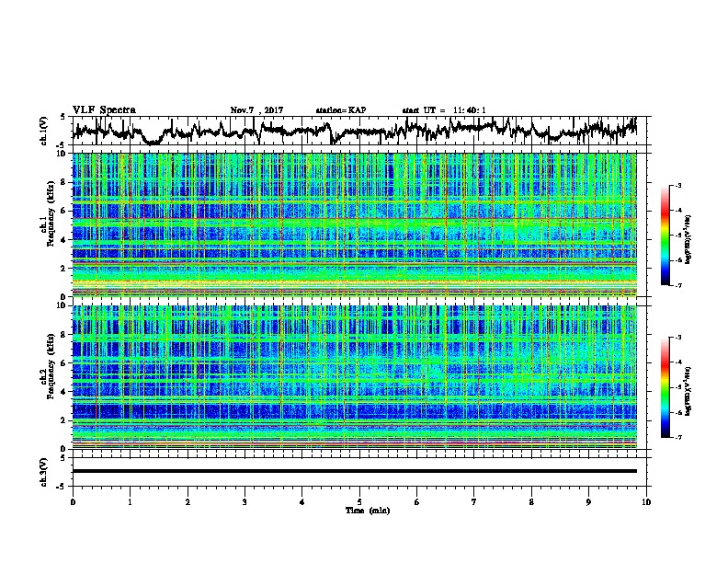The image size is (728, 563).
Task: Click the flat ch.3 black trace line
Action: [x=354, y=471]
